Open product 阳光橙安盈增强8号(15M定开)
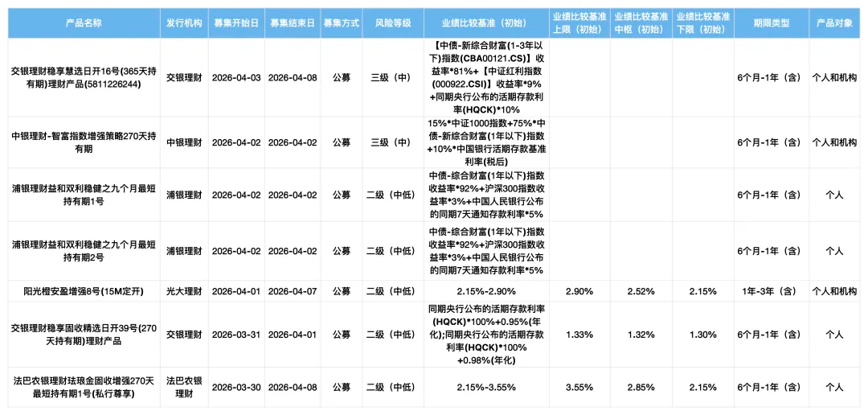 (84, 291)
